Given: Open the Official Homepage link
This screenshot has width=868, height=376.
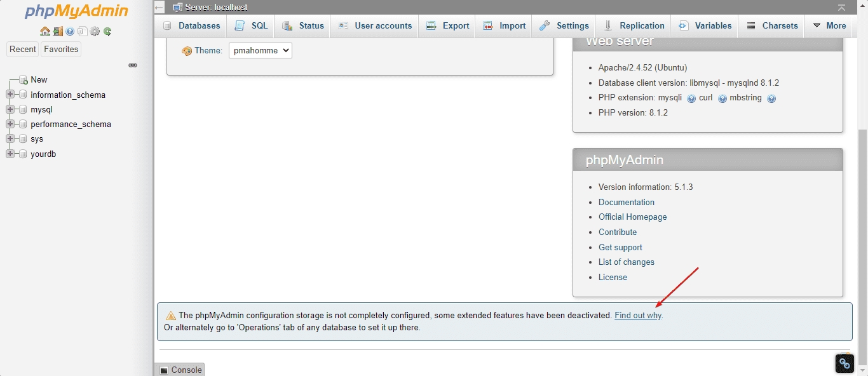Looking at the screenshot, I should tap(632, 217).
